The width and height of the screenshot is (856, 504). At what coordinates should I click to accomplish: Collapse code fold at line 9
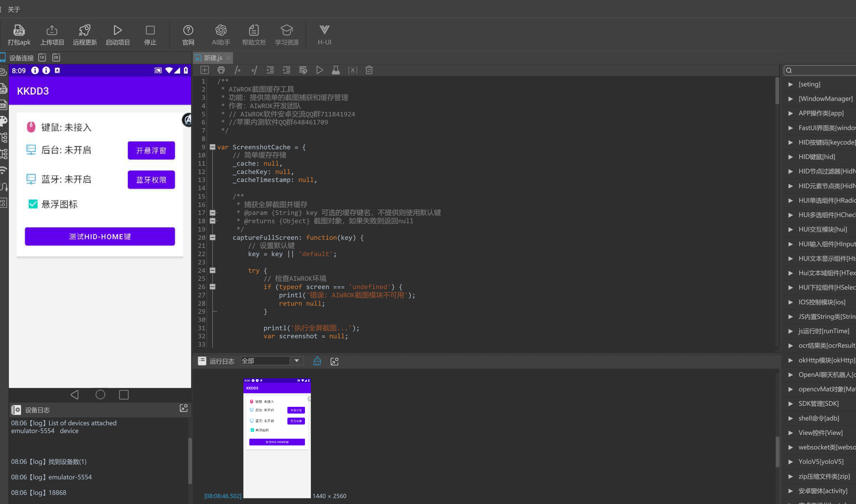point(212,147)
